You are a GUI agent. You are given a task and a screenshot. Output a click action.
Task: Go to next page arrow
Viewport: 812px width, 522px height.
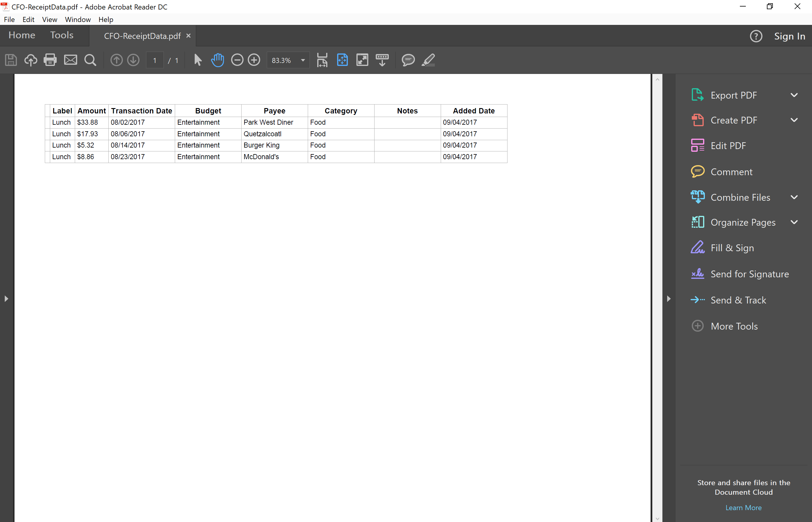[x=133, y=60]
